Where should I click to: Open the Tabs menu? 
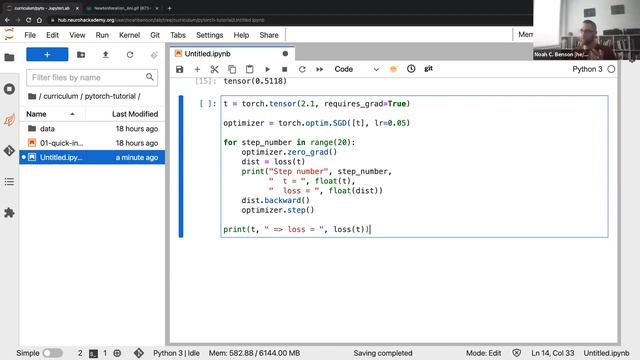pos(178,35)
